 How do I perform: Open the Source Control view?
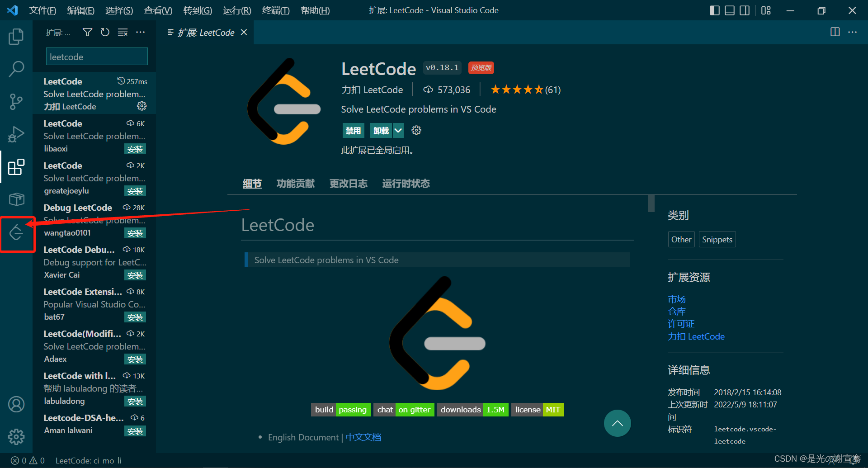16,102
